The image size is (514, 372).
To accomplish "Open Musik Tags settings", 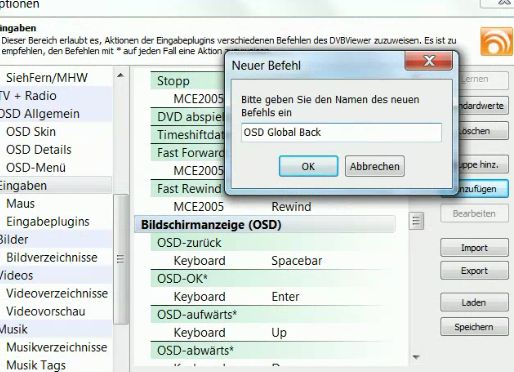I will [x=36, y=365].
